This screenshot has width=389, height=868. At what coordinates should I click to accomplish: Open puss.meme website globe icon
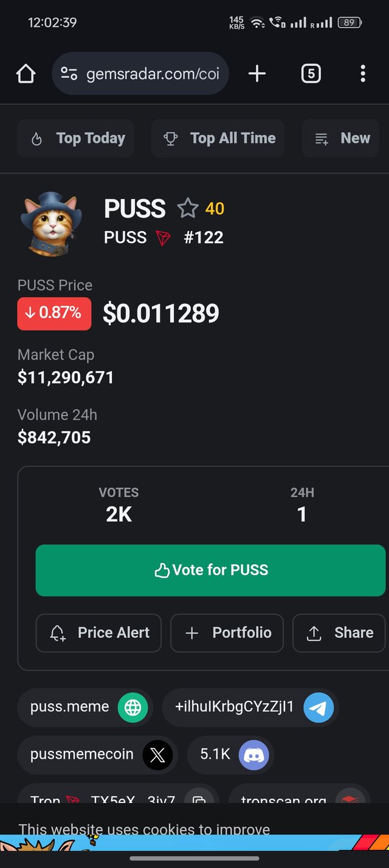133,707
